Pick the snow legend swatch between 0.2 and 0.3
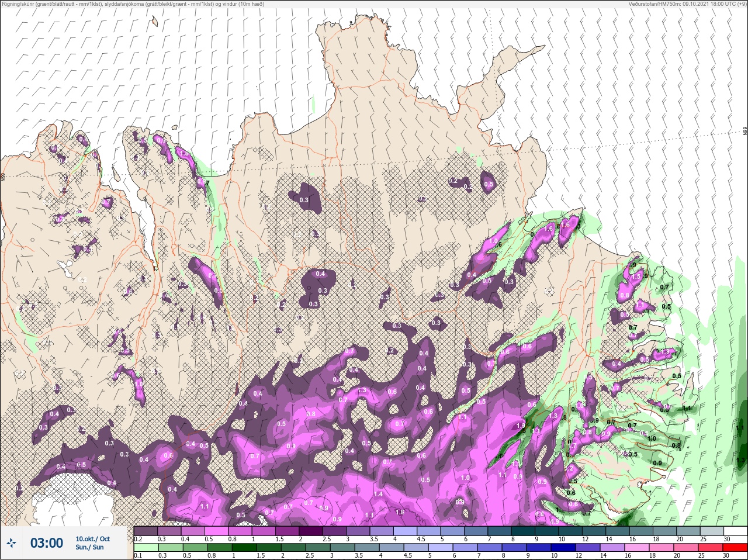 146,531
